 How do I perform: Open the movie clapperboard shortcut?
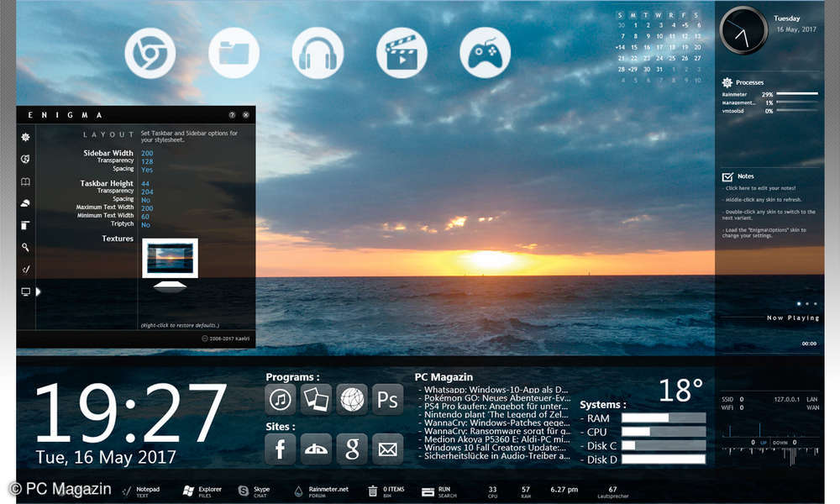[x=402, y=52]
